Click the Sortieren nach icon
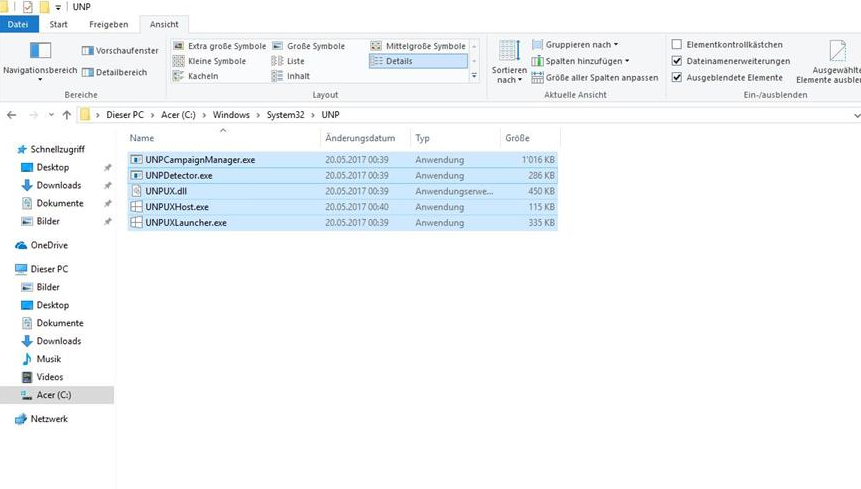 pos(509,53)
